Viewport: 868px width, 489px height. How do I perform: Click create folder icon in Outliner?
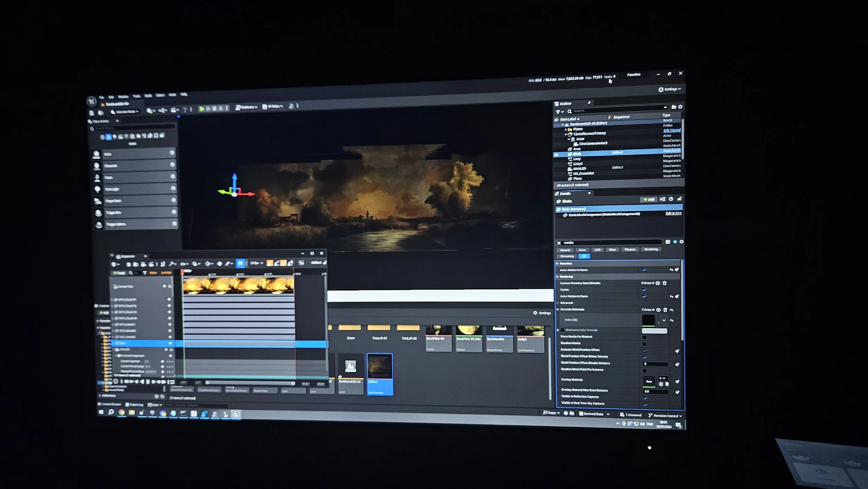point(674,107)
